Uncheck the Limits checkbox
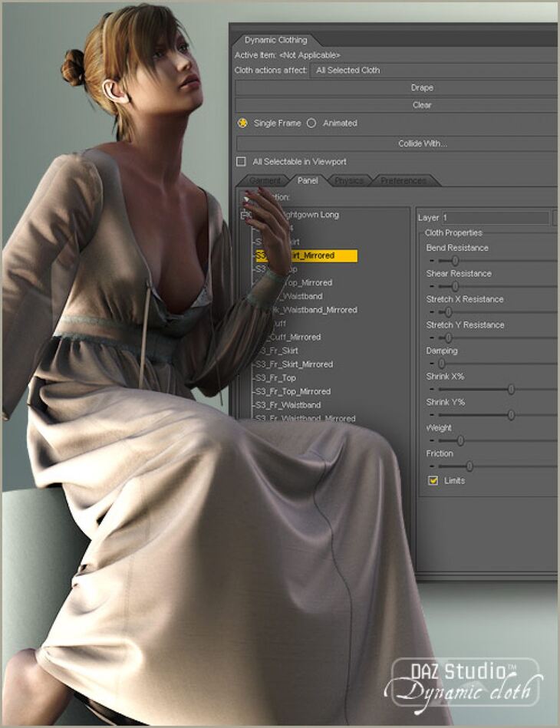This screenshot has width=560, height=728. (433, 480)
